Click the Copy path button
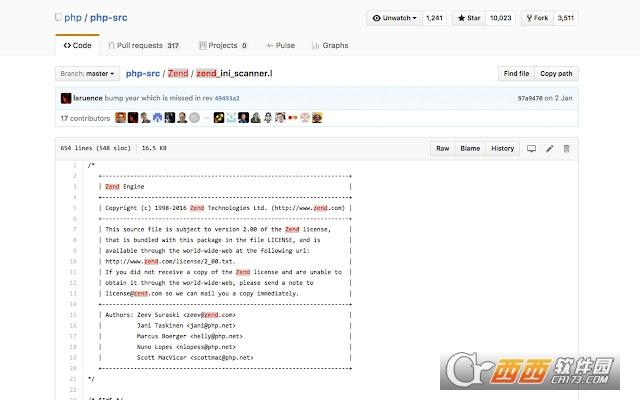The height and width of the screenshot is (400, 640). 556,73
